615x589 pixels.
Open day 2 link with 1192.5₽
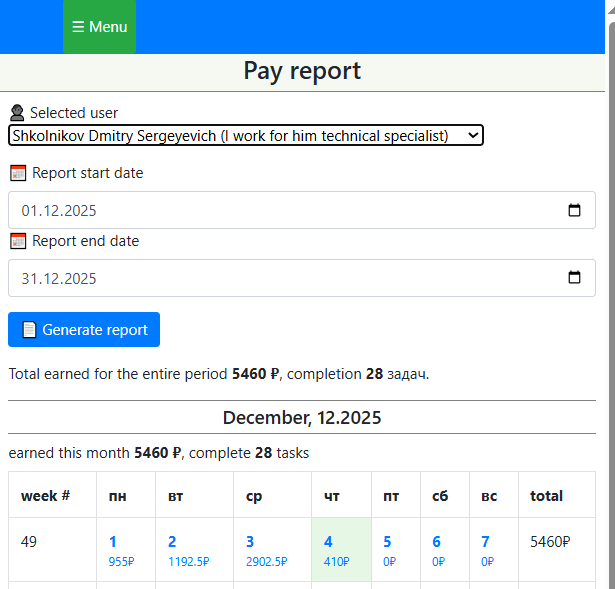coord(172,542)
